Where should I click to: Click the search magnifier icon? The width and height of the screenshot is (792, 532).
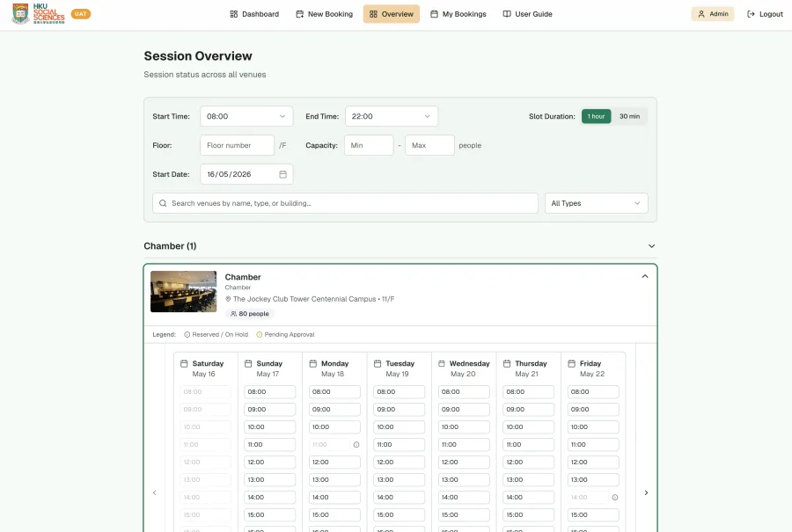(163, 203)
